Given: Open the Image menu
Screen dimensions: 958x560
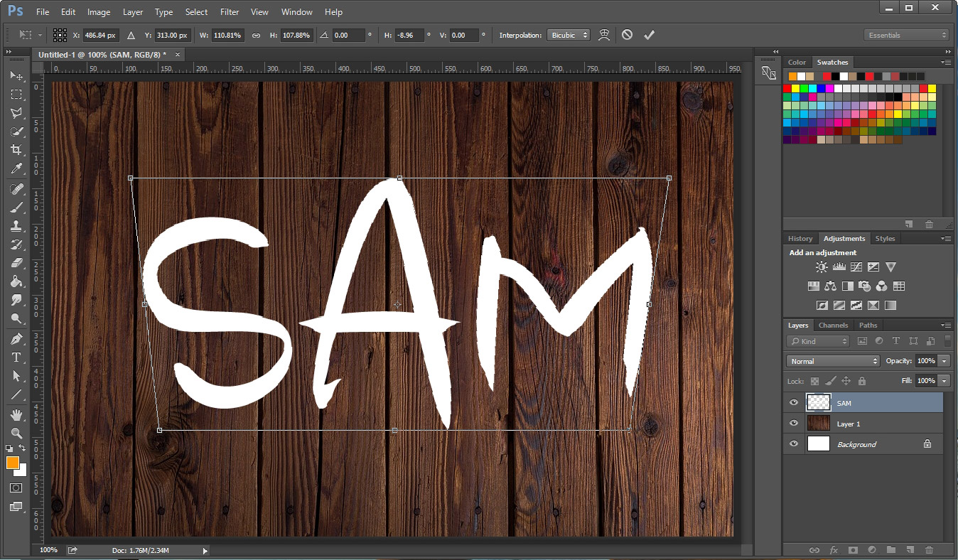Looking at the screenshot, I should [x=99, y=12].
